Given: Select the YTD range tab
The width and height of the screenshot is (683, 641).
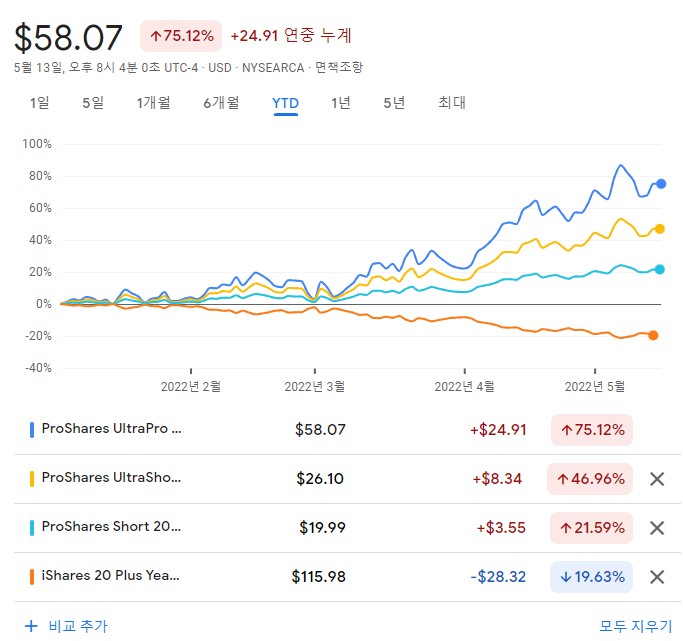Looking at the screenshot, I should pos(285,104).
